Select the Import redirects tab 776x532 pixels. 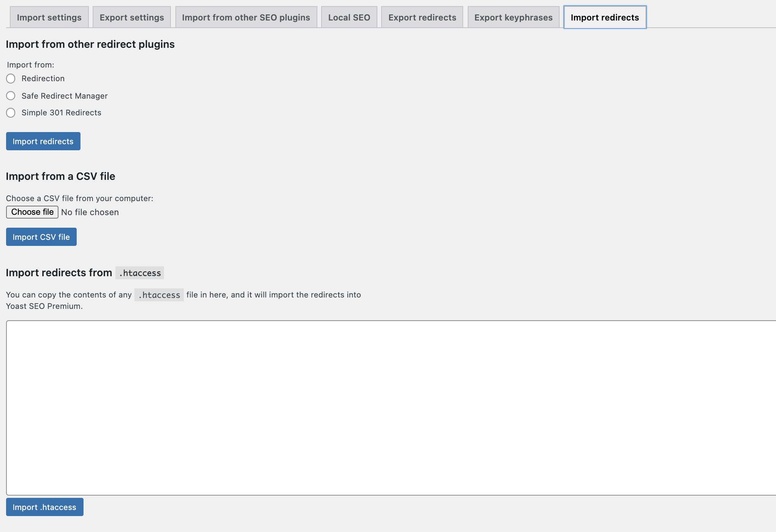tap(605, 17)
